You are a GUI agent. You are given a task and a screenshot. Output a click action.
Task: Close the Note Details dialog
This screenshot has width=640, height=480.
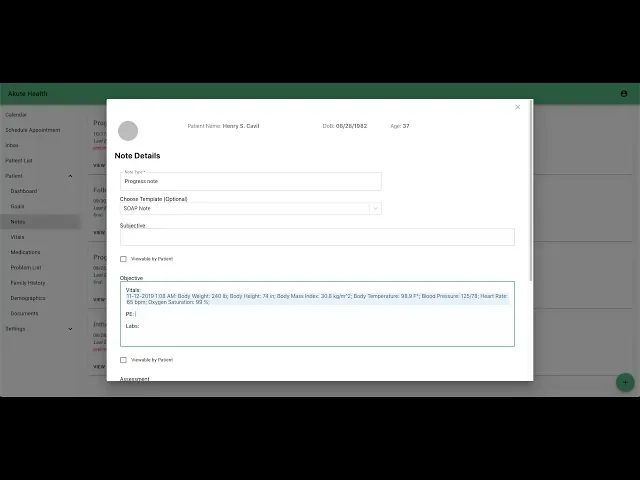coord(518,107)
